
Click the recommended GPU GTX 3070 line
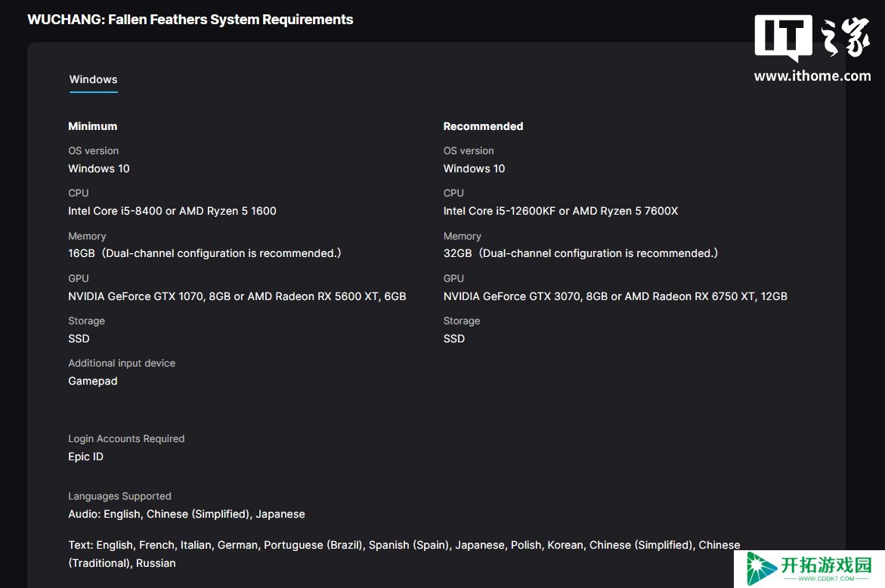tap(615, 296)
